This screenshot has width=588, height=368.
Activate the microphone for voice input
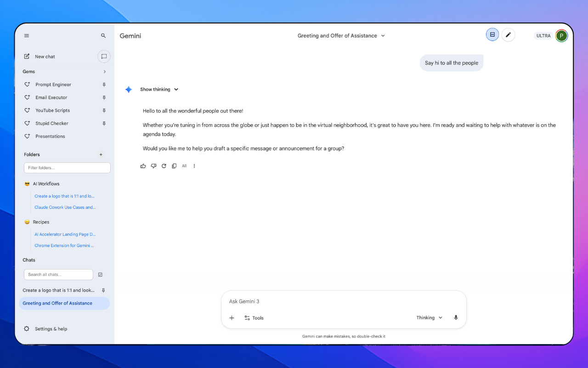pyautogui.click(x=456, y=317)
